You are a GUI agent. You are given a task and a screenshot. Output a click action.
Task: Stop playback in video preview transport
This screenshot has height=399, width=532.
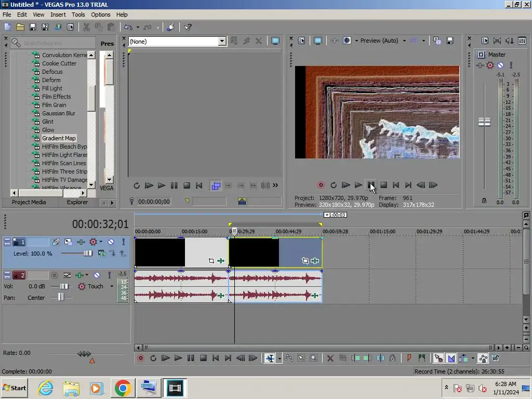click(x=384, y=185)
